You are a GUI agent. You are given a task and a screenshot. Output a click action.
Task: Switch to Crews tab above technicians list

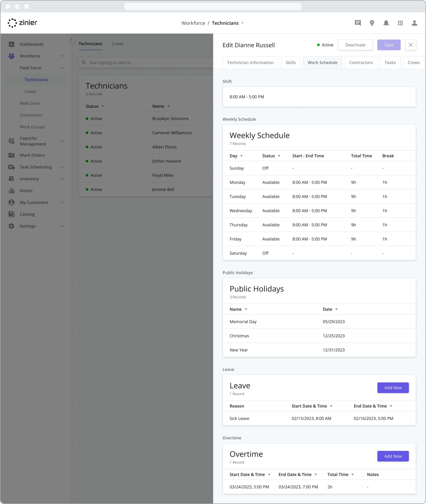tap(117, 44)
